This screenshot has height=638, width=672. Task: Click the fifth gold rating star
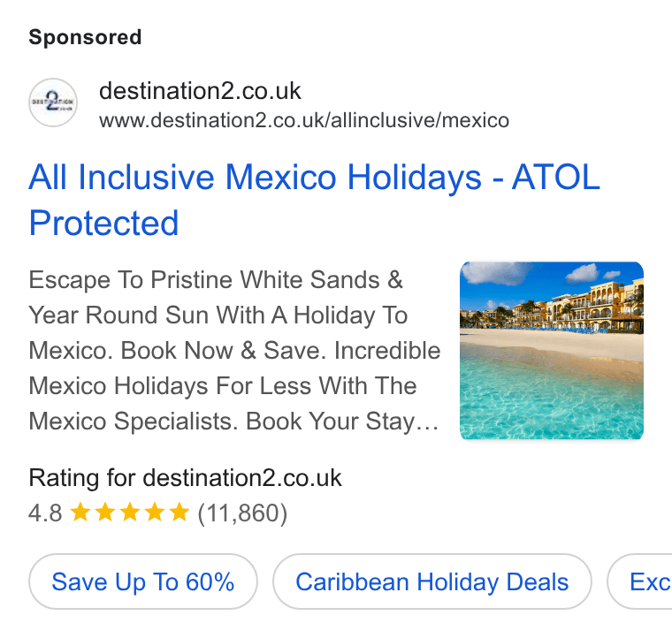[x=179, y=513]
